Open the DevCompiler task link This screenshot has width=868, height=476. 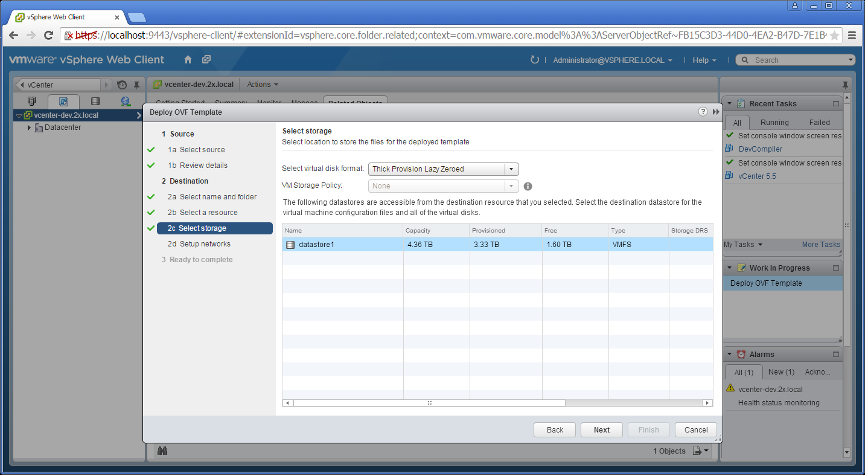(760, 149)
